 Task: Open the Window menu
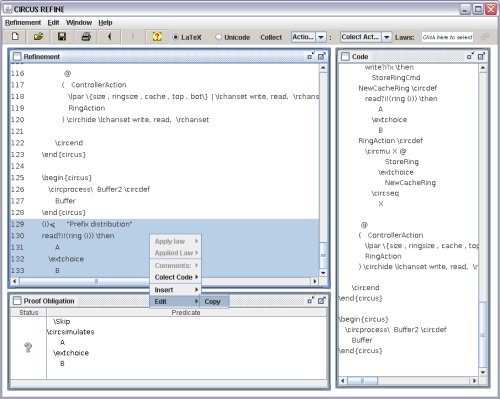click(79, 23)
